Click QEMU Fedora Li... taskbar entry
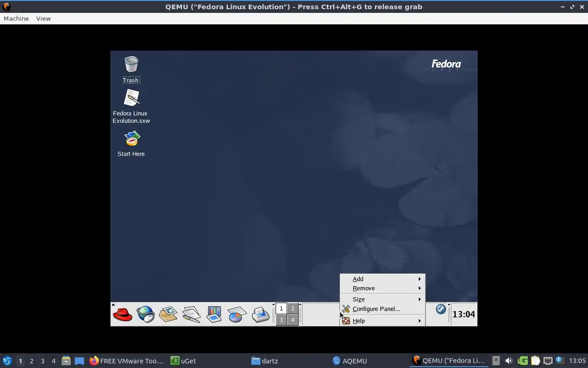588x368 pixels. [449, 361]
